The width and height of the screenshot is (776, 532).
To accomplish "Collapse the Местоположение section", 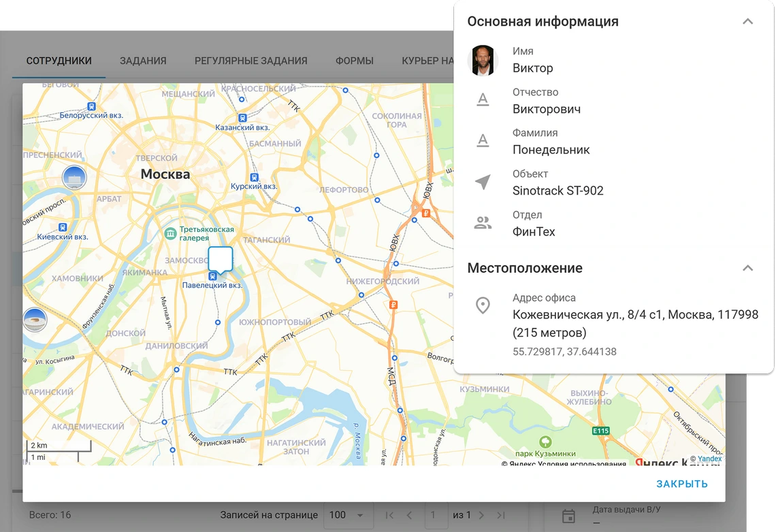I will [747, 267].
